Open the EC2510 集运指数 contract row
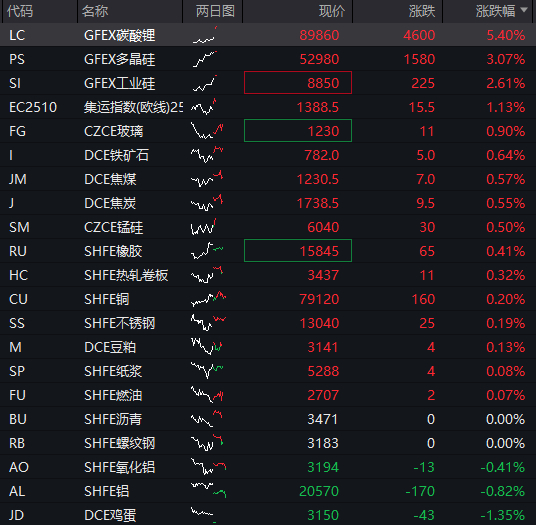The width and height of the screenshot is (536, 525). (268, 107)
